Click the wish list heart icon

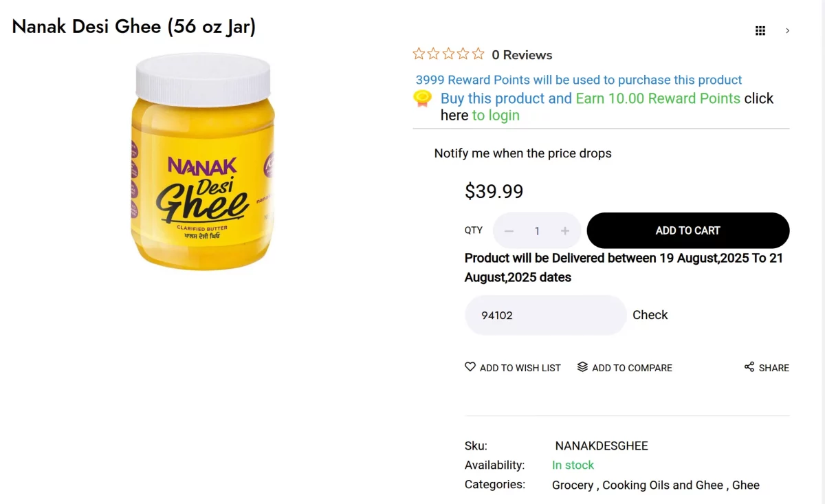pyautogui.click(x=470, y=367)
